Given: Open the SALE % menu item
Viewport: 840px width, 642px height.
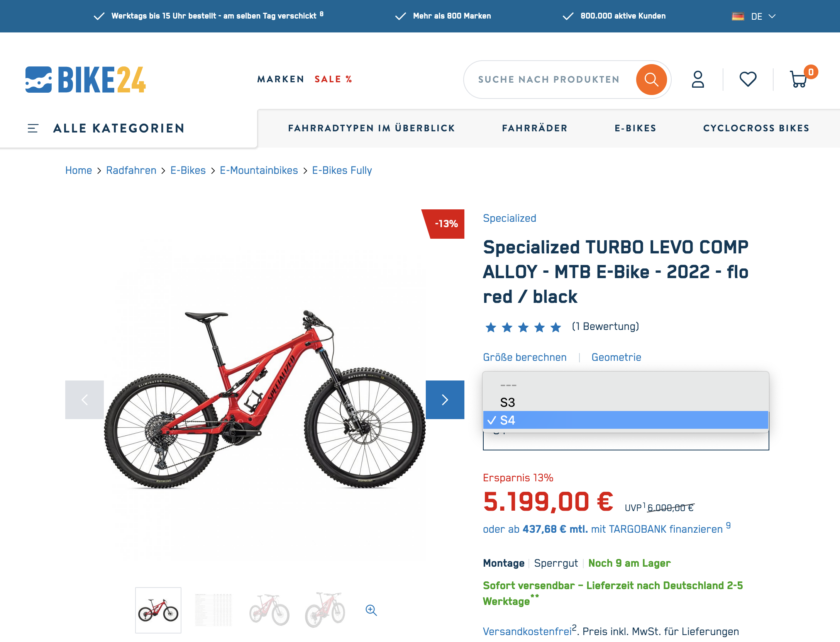Looking at the screenshot, I should click(x=334, y=79).
